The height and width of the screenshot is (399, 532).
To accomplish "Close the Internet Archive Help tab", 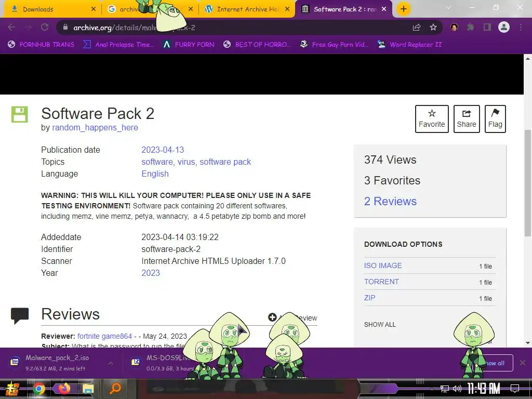I will (287, 9).
